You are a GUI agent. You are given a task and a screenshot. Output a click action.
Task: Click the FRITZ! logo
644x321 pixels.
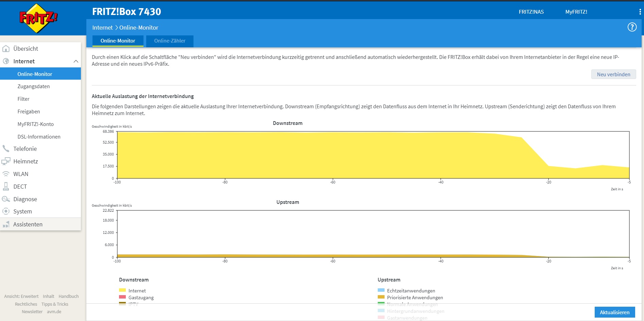pos(38,18)
